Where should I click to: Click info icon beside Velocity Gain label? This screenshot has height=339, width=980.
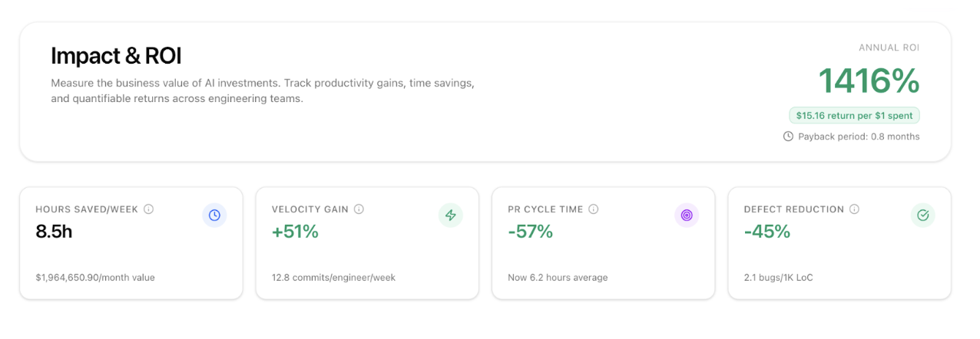tap(359, 209)
